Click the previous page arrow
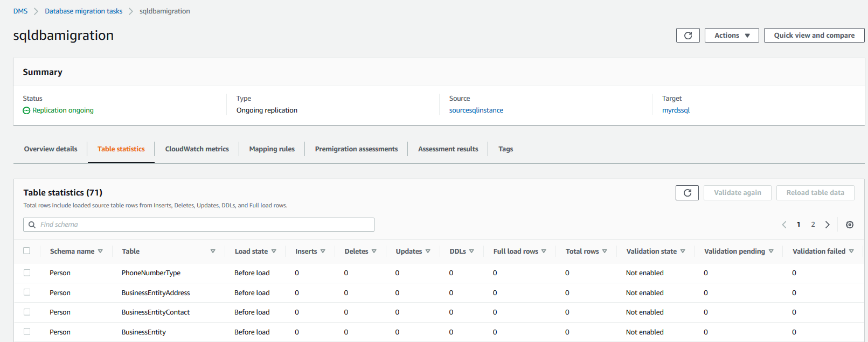 click(784, 225)
